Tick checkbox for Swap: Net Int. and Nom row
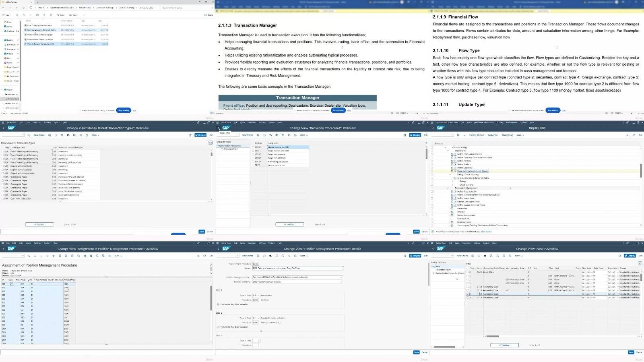Viewport: 644px width, 362px height. point(253,151)
